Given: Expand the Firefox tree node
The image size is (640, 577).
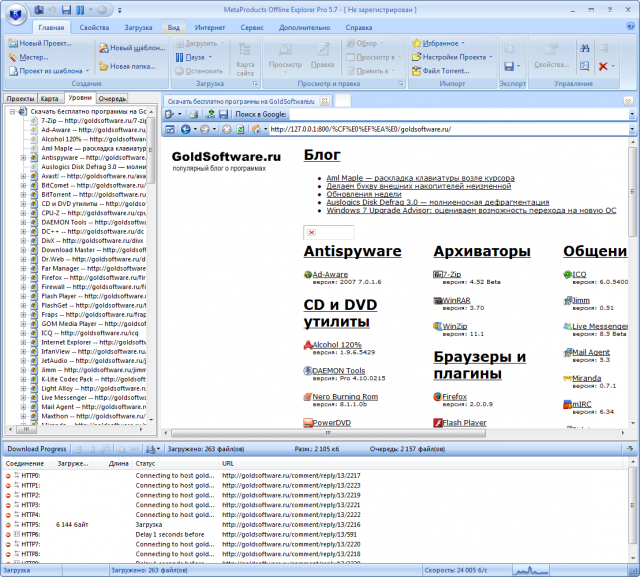Looking at the screenshot, I should 23,277.
